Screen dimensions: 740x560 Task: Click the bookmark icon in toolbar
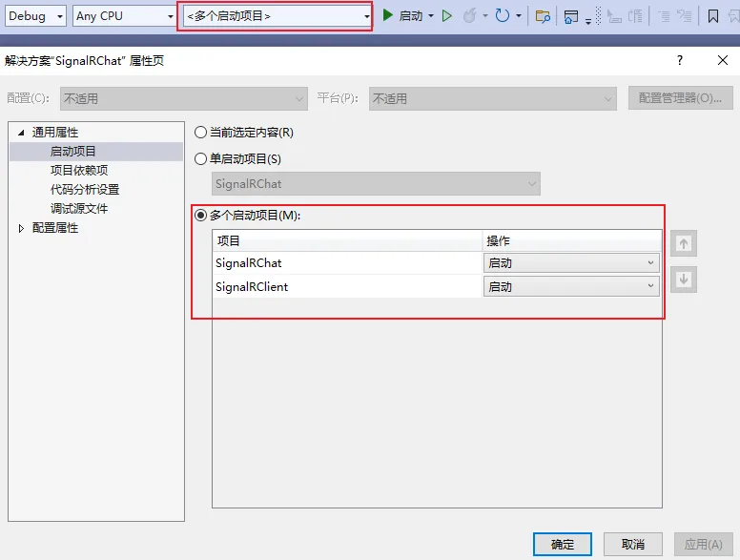point(712,16)
